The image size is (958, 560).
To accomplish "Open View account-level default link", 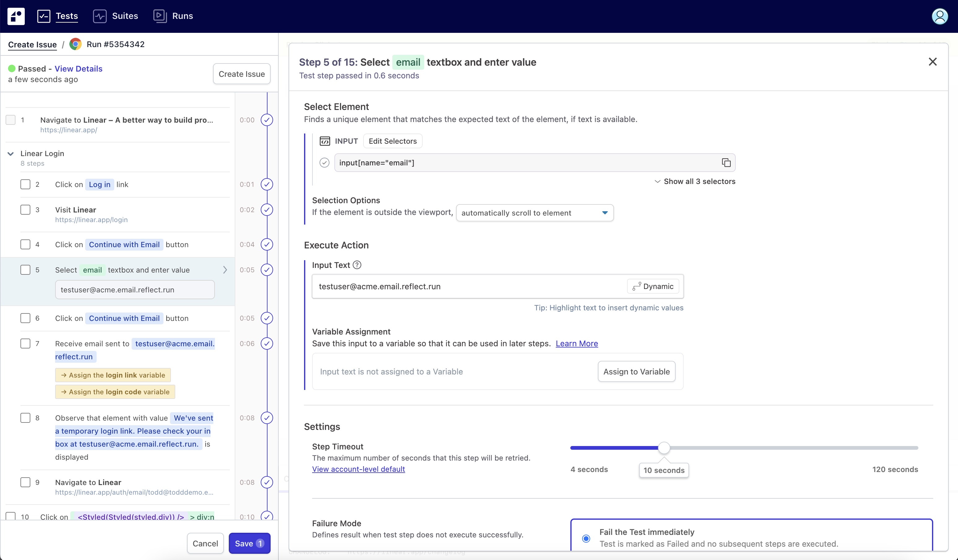I will 358,469.
